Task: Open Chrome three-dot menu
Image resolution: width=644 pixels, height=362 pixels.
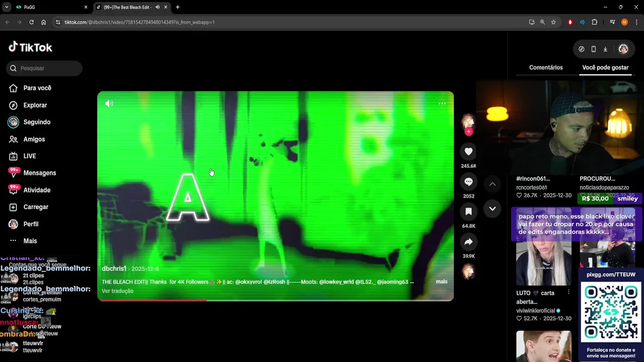Action: 636,22
